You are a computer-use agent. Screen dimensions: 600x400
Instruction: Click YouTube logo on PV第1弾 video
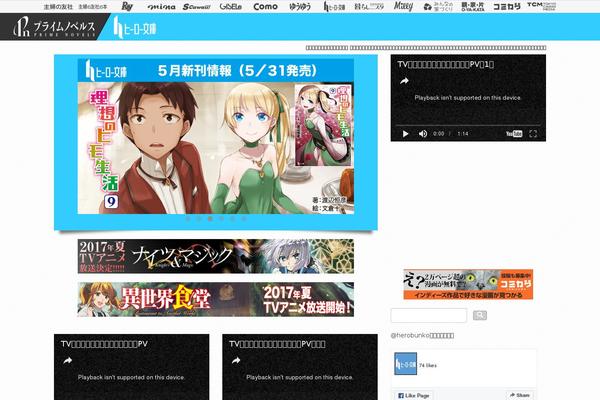[514, 134]
